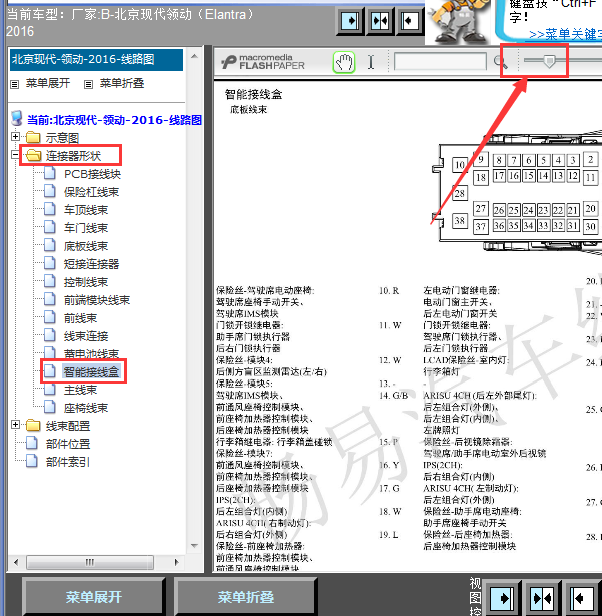The width and height of the screenshot is (602, 616).
Task: Click the 左牌照灯 text line
Action: (441, 430)
